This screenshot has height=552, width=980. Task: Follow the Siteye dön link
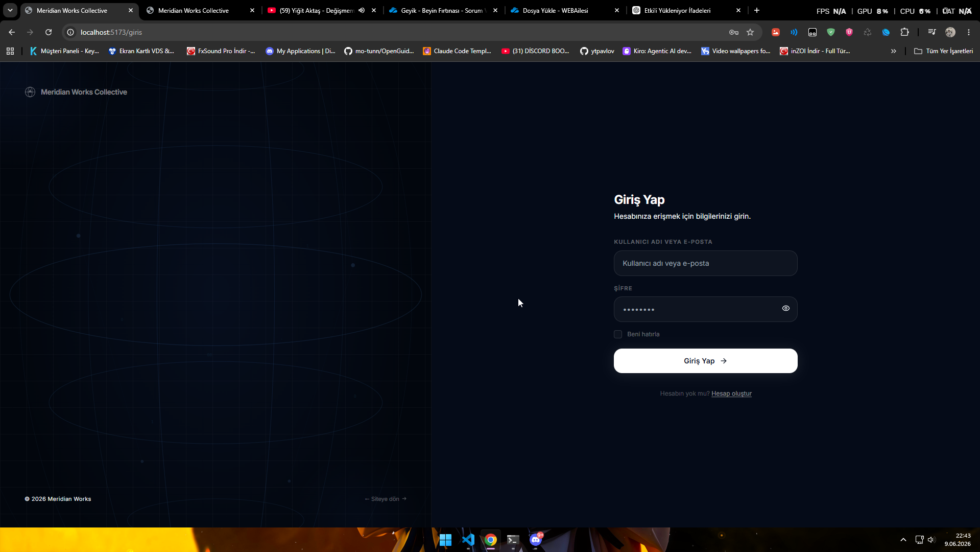(x=386, y=499)
